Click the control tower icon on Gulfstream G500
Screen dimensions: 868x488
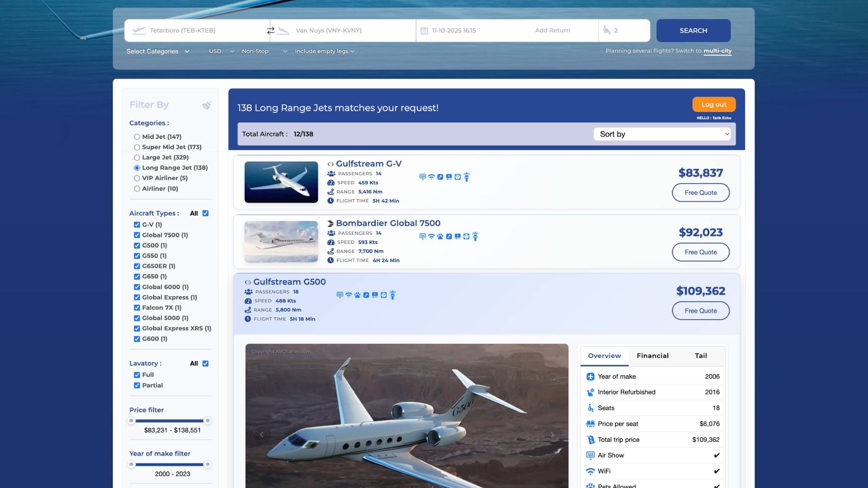click(x=392, y=295)
